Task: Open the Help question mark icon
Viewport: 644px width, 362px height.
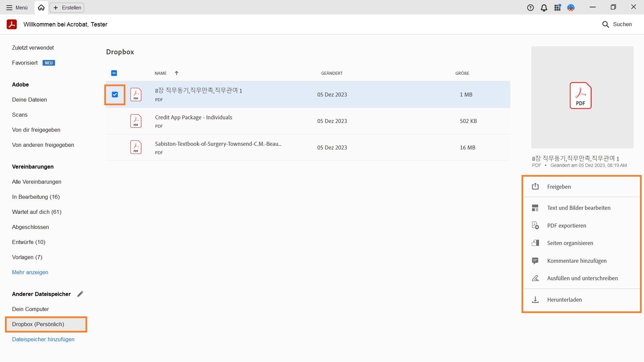Action: click(530, 8)
